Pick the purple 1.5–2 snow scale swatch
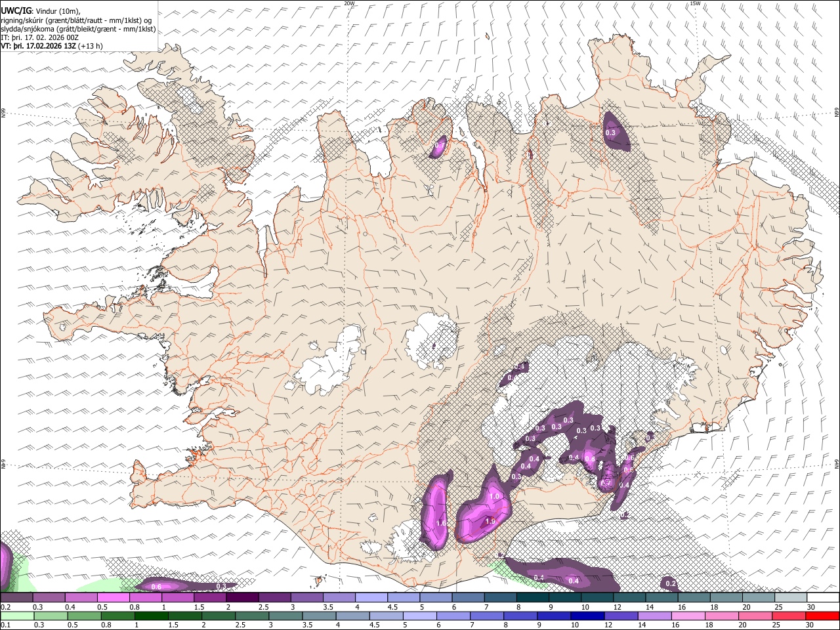 pyautogui.click(x=210, y=598)
